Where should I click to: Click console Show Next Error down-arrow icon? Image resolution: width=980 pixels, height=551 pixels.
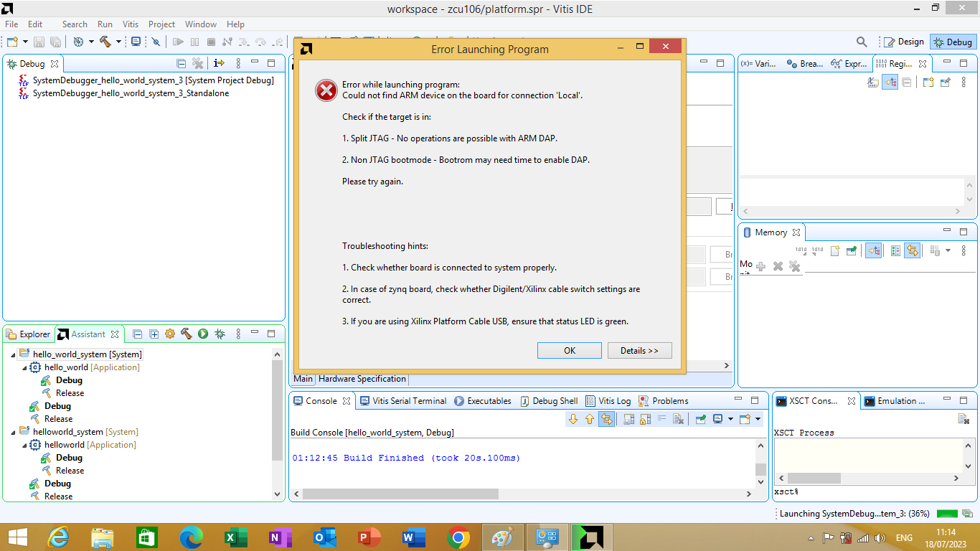573,420
